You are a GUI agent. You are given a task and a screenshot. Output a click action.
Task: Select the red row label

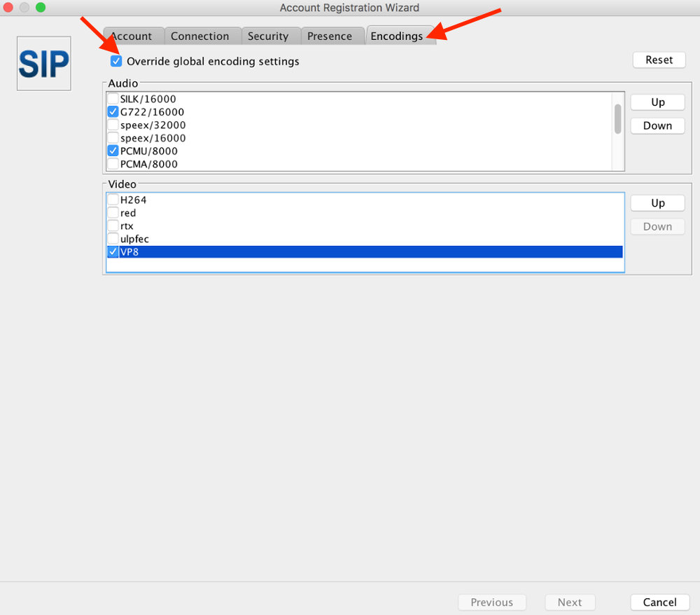point(128,213)
